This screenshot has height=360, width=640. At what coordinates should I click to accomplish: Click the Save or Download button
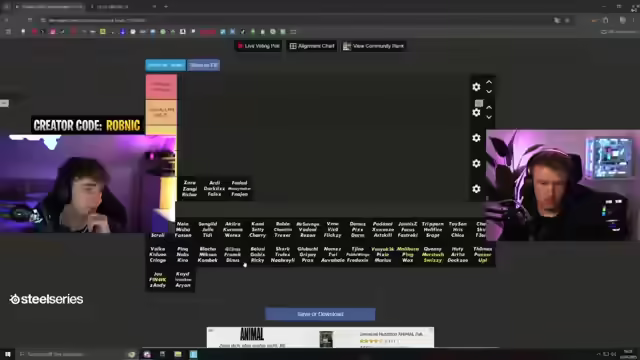[320, 314]
